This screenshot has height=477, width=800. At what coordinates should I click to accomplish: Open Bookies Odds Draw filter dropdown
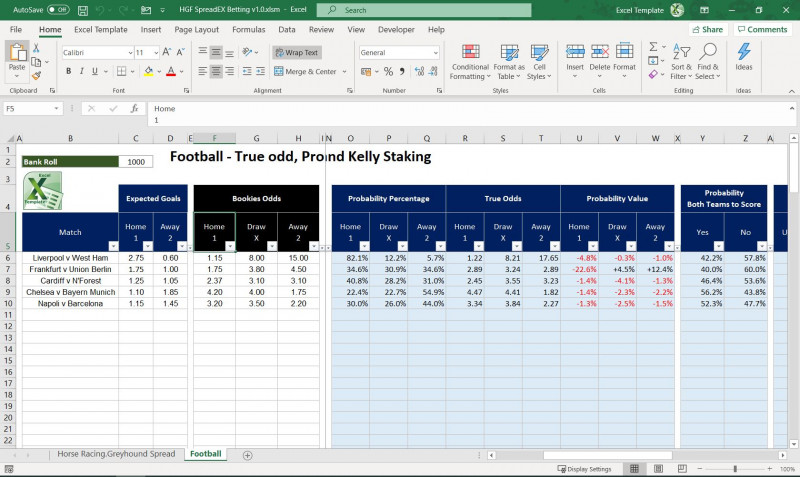(x=272, y=246)
